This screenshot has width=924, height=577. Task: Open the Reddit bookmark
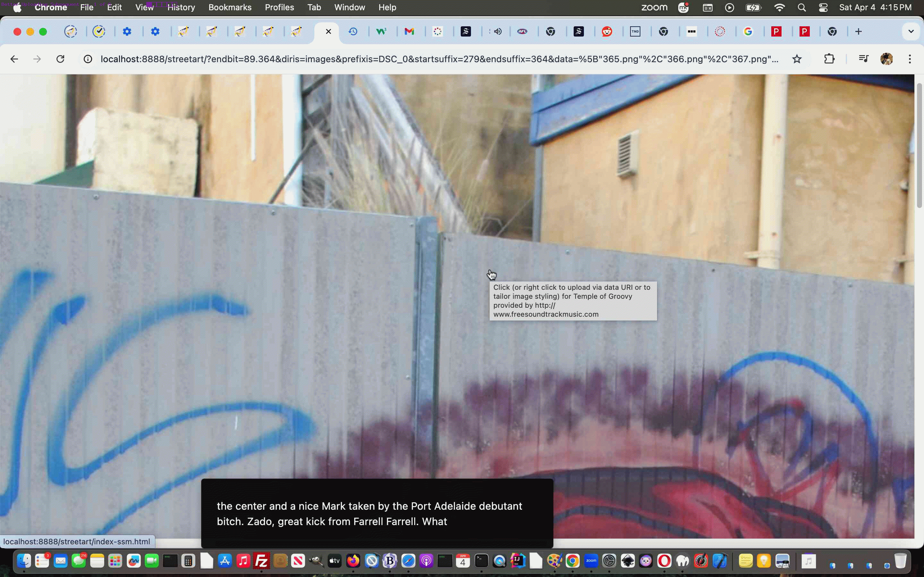(607, 31)
